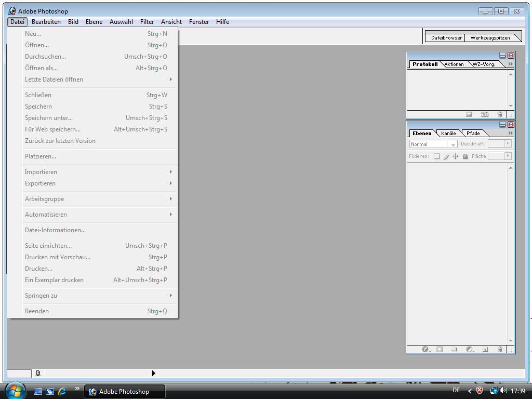
Task: Switch to the Kanäle tab
Action: (x=448, y=134)
